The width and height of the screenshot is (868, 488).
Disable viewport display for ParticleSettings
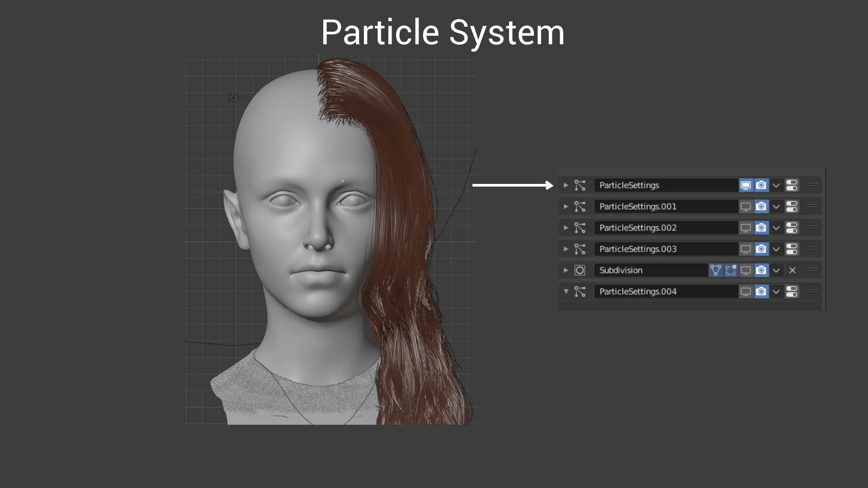(745, 185)
